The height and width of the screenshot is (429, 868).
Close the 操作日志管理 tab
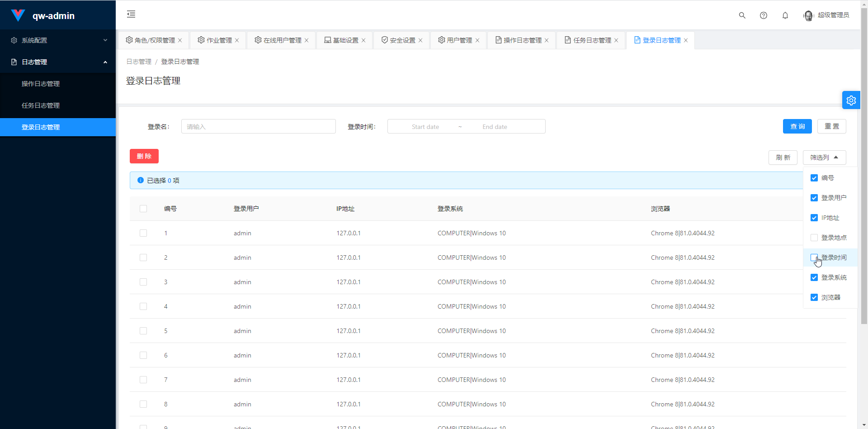[x=547, y=40]
